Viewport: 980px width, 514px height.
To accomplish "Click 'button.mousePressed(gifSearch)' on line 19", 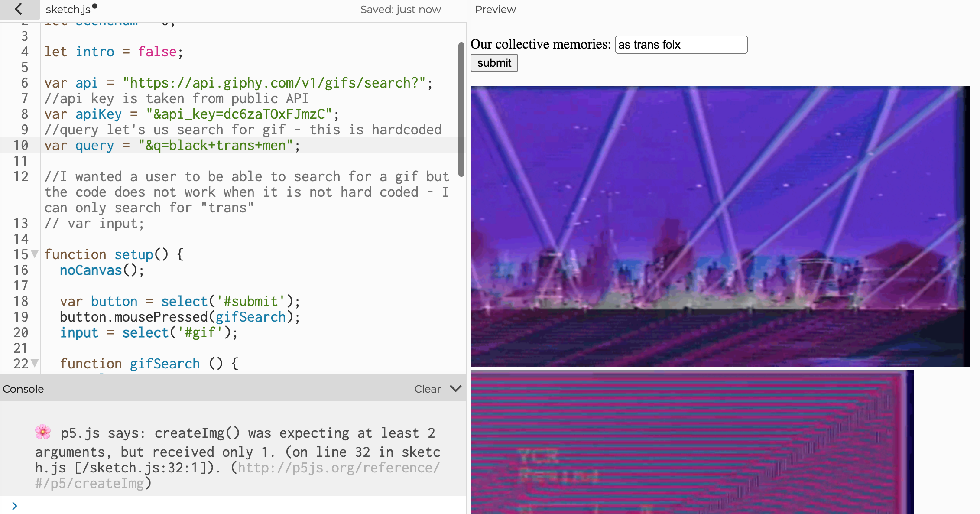I will (x=180, y=317).
